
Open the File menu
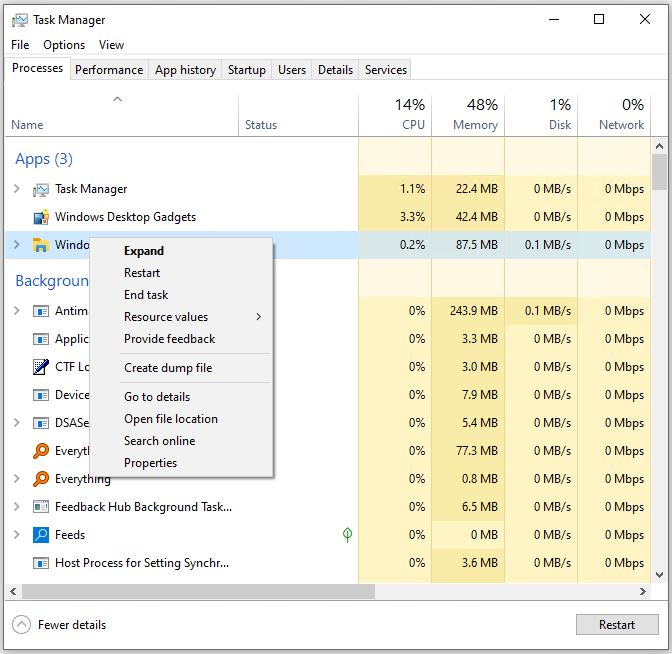point(20,45)
